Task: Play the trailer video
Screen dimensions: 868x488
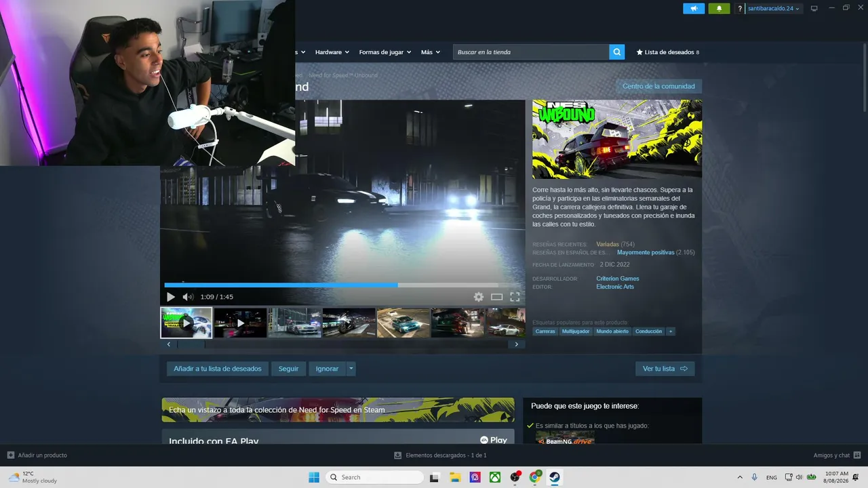Action: pos(171,297)
